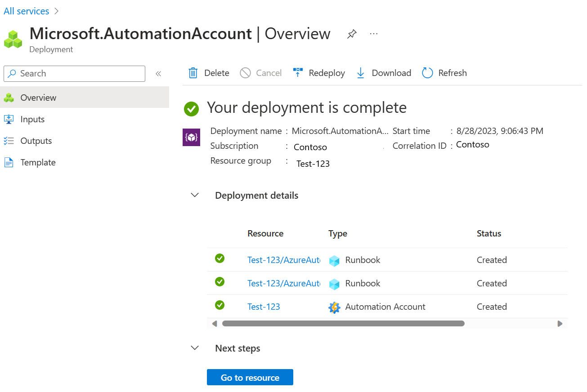Pin the deployment to dashboard

point(351,34)
